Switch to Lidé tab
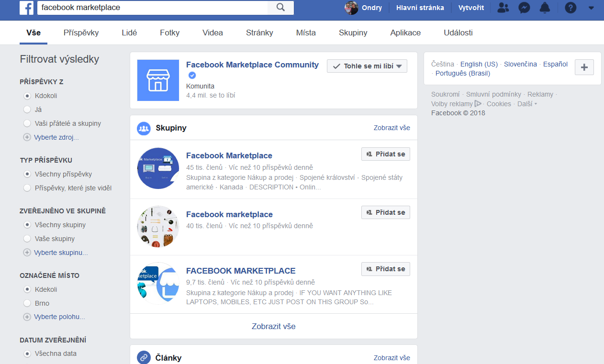The height and width of the screenshot is (364, 604). (129, 33)
